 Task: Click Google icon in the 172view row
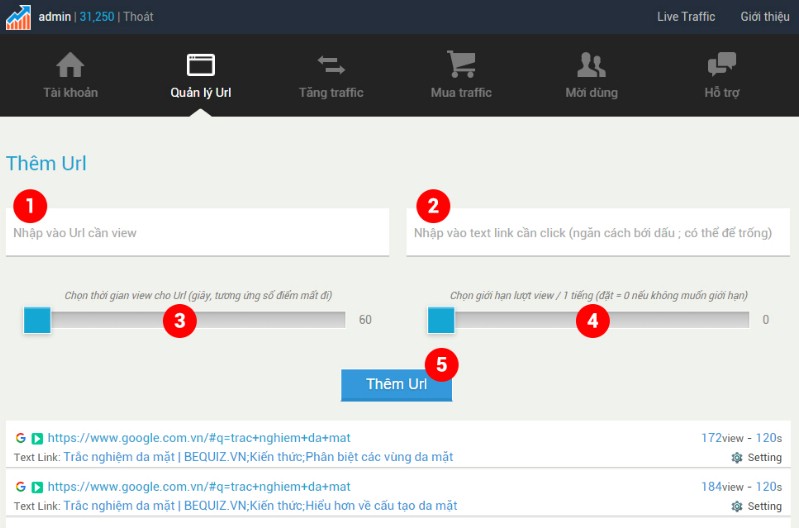20,438
